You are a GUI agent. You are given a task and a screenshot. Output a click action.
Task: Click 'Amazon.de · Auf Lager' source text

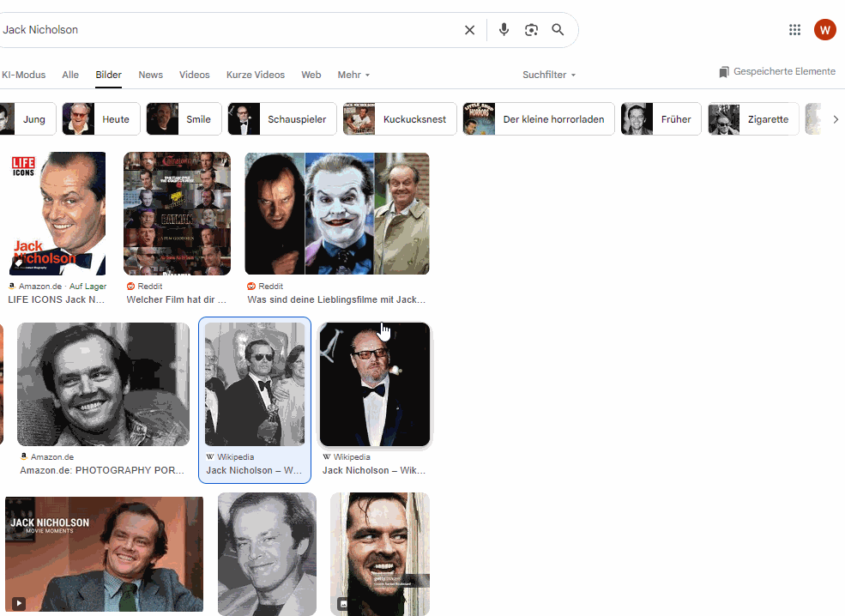63,287
